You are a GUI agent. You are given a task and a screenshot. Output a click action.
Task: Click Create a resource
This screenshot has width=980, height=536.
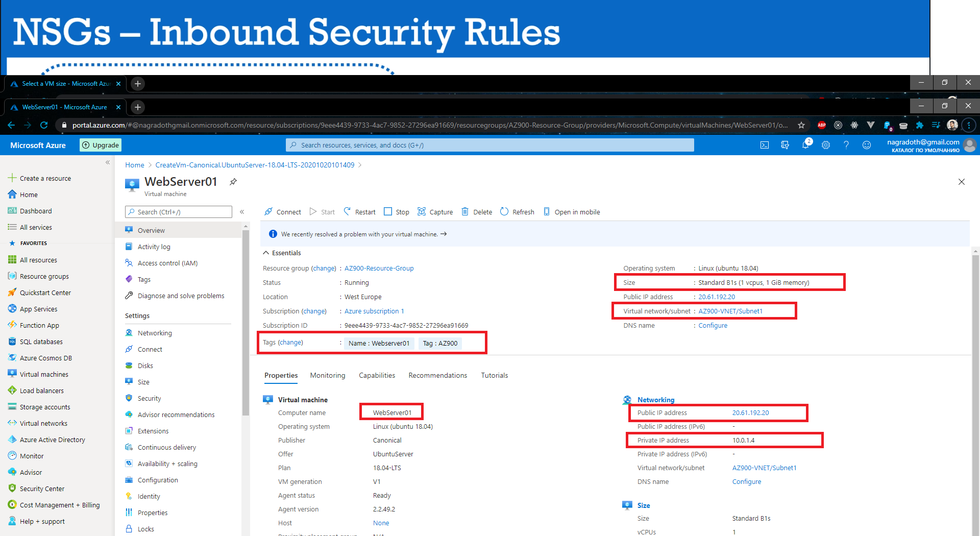pos(40,178)
